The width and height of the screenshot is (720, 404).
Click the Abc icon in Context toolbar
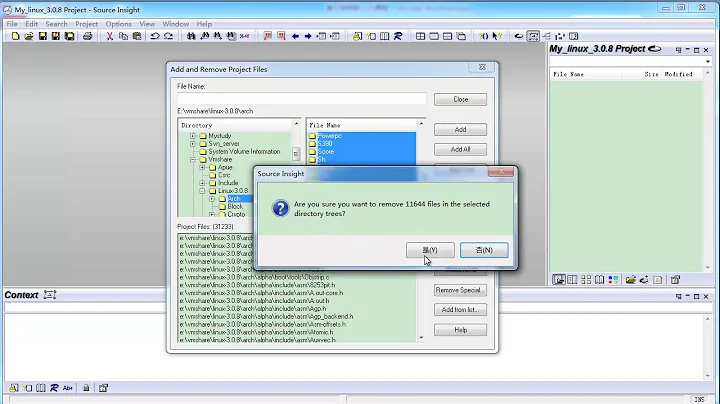tap(68, 388)
